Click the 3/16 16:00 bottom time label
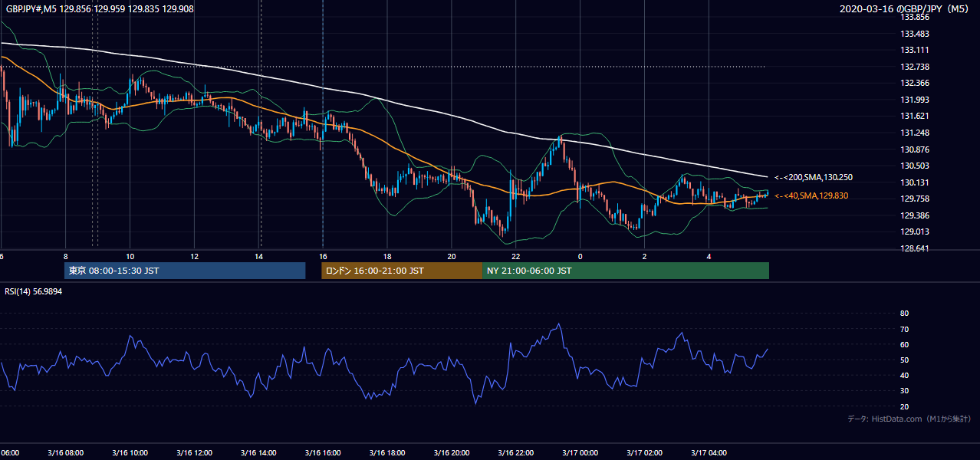 pos(323,452)
